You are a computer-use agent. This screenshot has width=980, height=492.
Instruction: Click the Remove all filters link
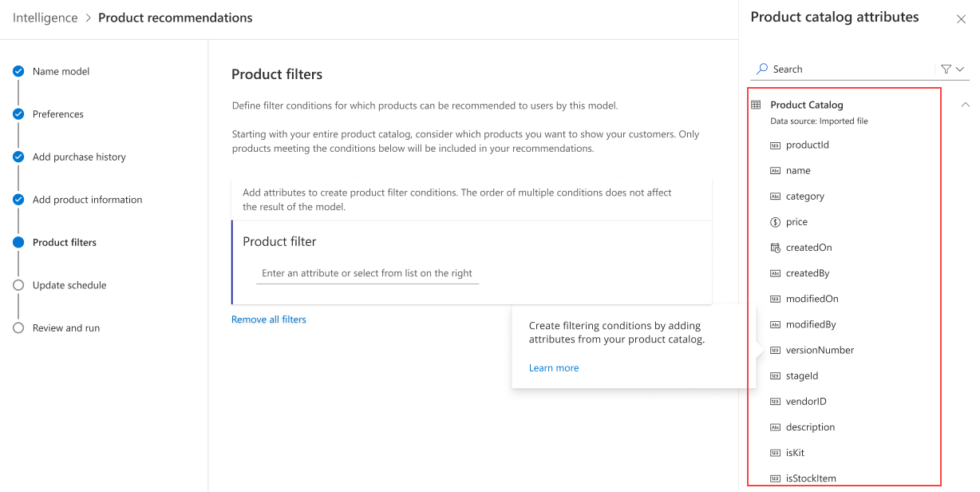(268, 319)
